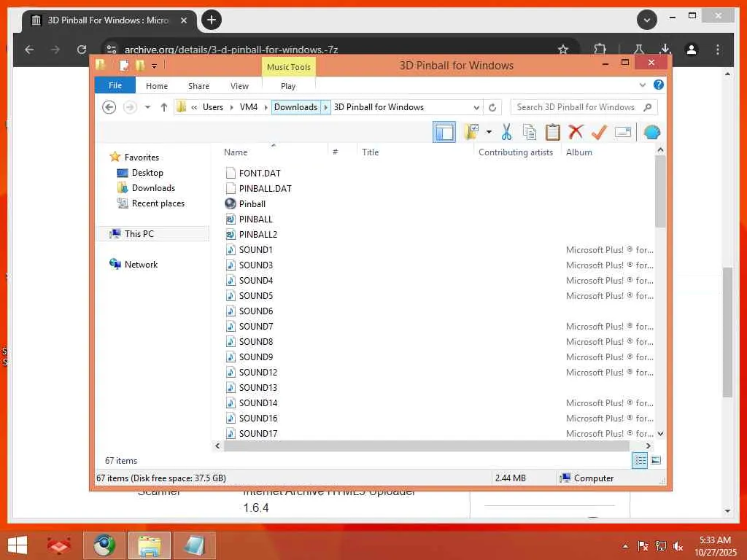Open dropdown arrow beside folder options icon
This screenshot has width=747, height=560.
coord(489,132)
